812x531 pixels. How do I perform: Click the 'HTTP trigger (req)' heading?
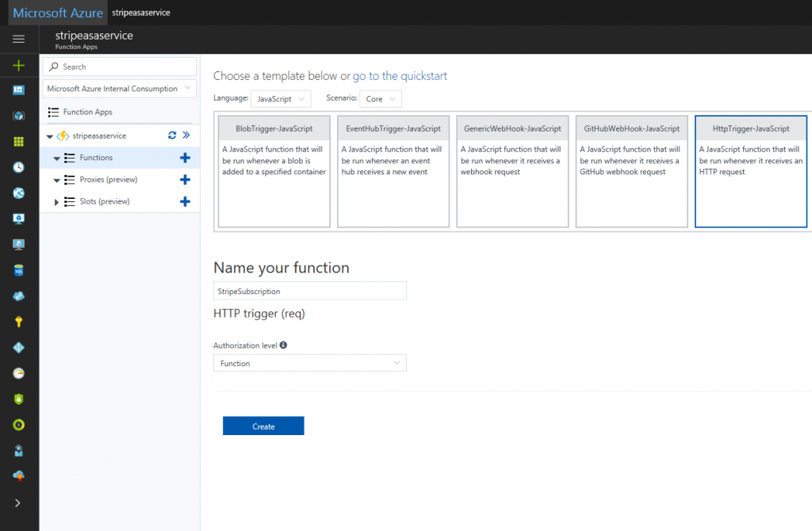(259, 314)
